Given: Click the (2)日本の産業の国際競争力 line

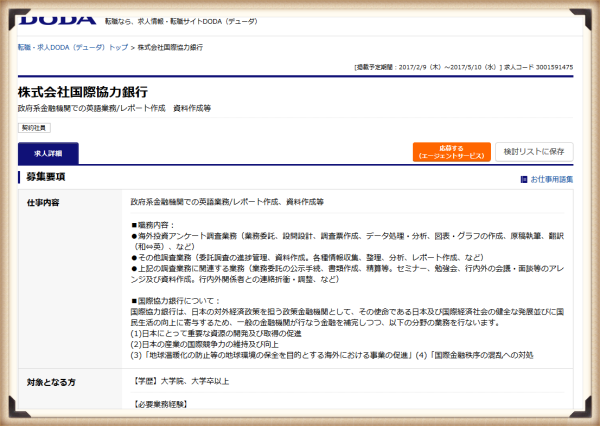Looking at the screenshot, I should [205, 344].
